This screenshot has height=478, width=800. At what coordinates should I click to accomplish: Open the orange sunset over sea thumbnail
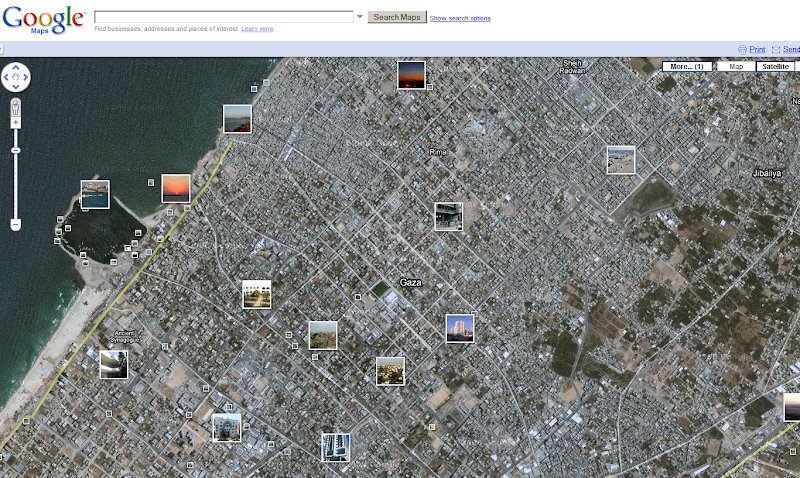(176, 188)
